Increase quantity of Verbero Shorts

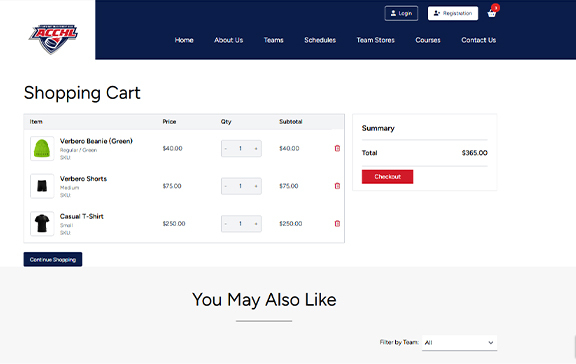(x=256, y=186)
